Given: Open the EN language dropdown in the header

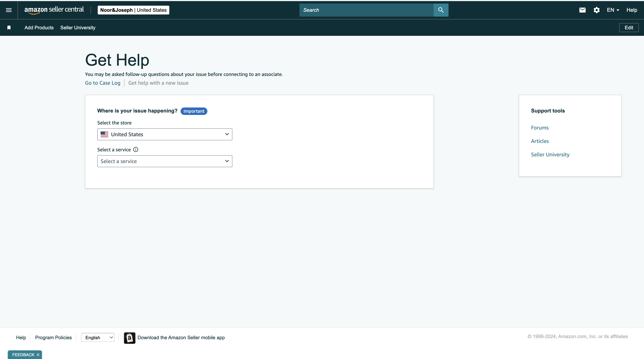Looking at the screenshot, I should [x=613, y=10].
